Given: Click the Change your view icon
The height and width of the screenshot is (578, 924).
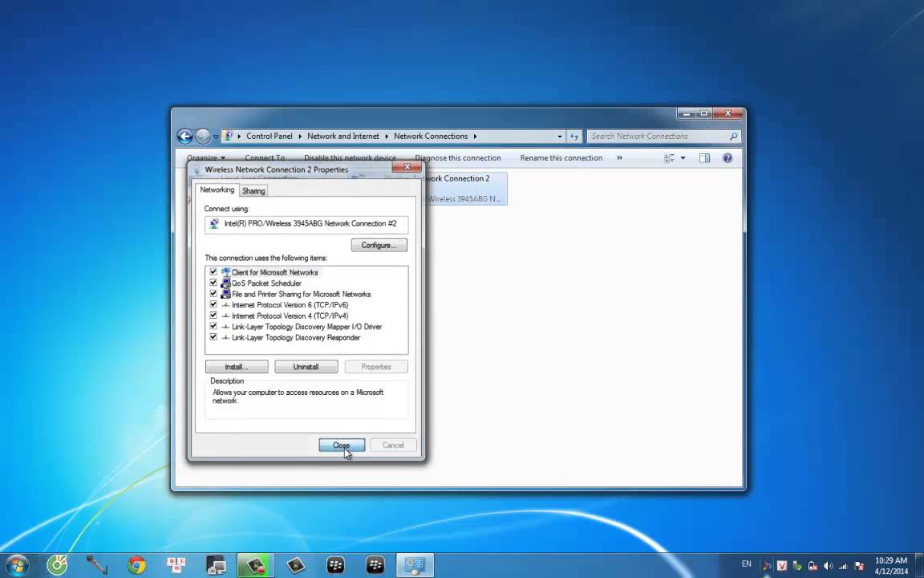Looking at the screenshot, I should tap(670, 158).
